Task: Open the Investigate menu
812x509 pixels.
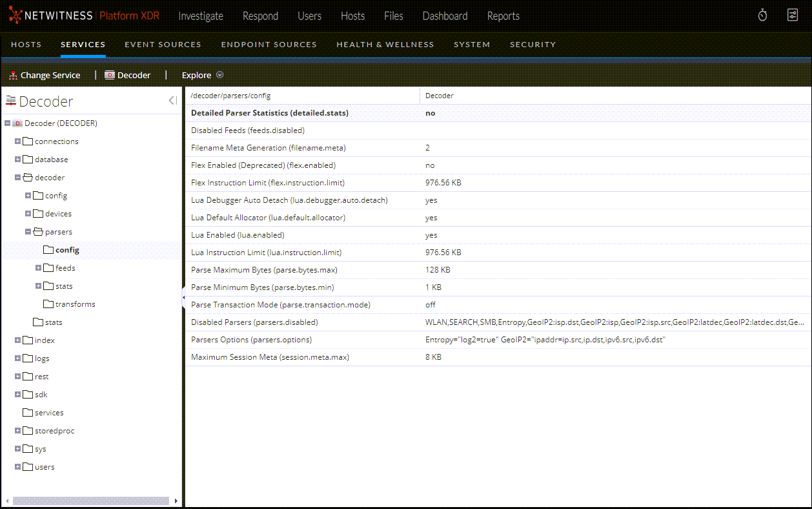Action: coord(201,16)
